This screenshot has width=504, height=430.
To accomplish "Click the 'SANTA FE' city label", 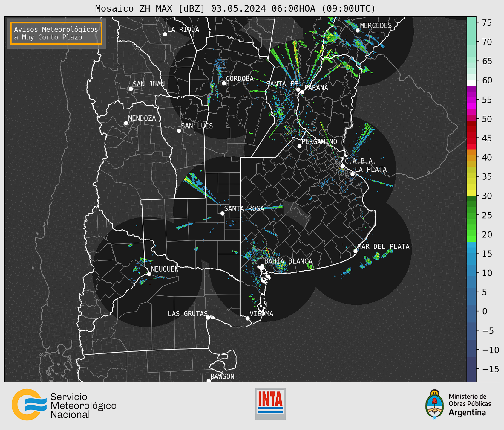I will (x=282, y=84).
